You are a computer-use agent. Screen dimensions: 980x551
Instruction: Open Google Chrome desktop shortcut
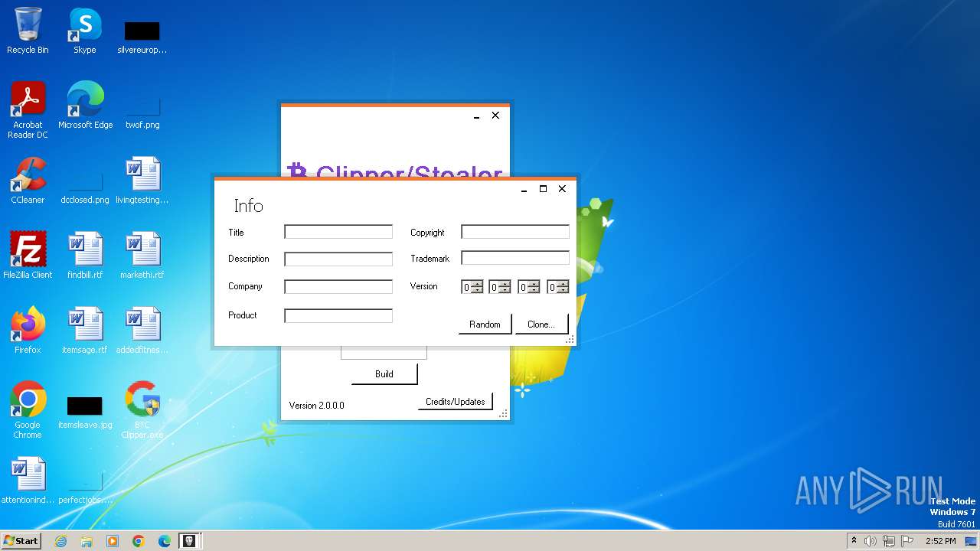(28, 410)
